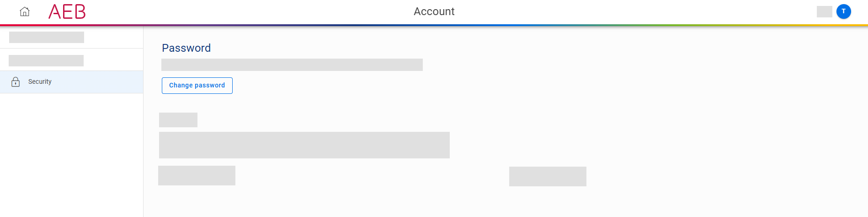Click the Password section heading

point(186,48)
